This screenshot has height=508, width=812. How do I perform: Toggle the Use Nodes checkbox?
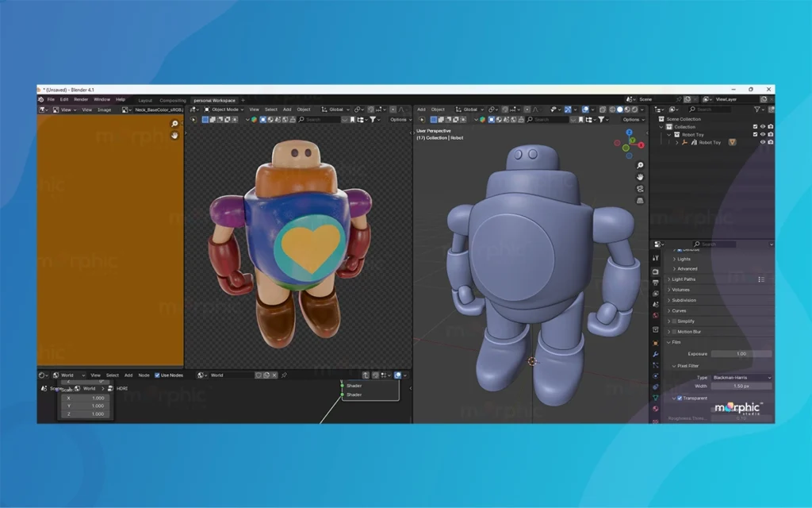click(157, 375)
